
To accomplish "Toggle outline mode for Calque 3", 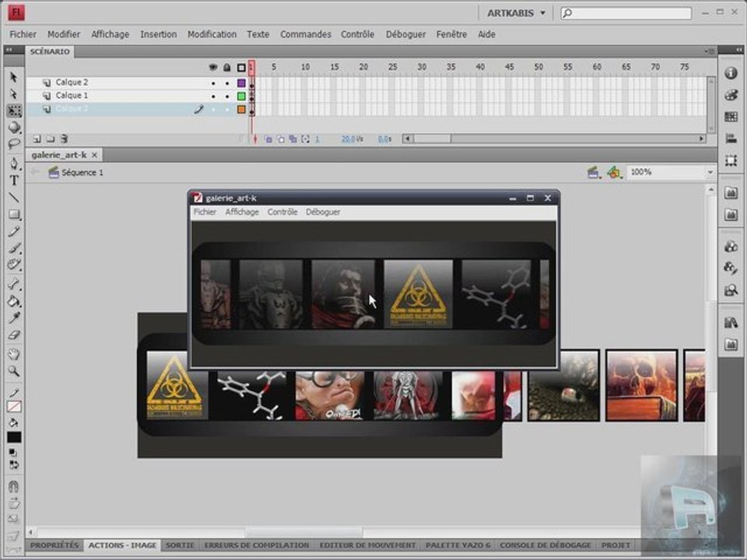I will pyautogui.click(x=241, y=110).
